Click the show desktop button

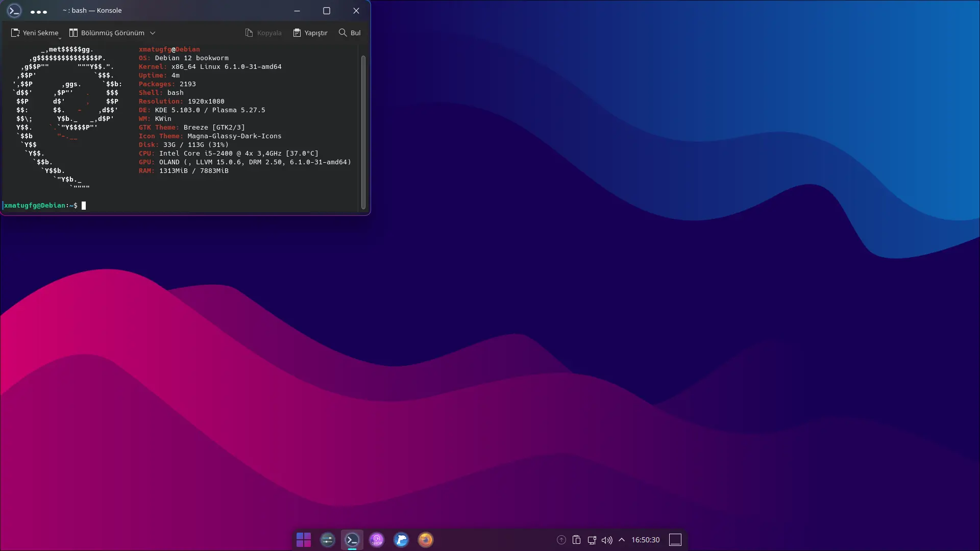tap(675, 540)
